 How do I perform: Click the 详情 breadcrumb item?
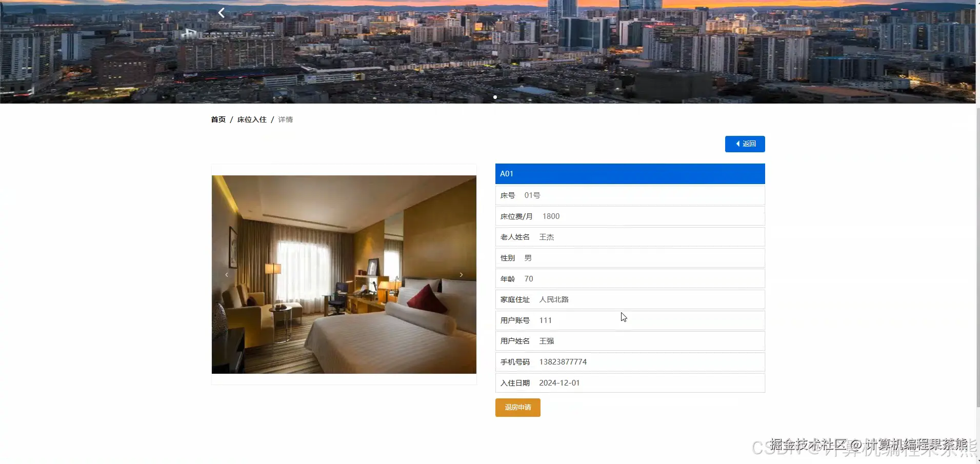[x=286, y=119]
